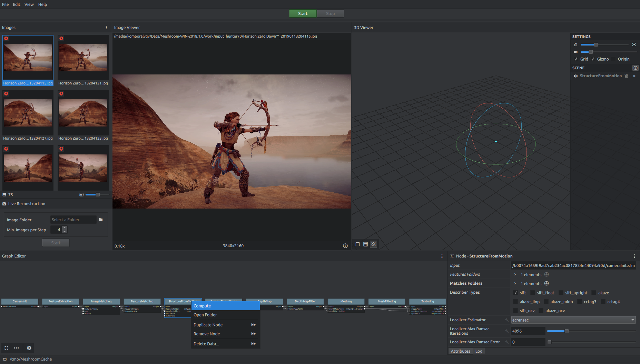Increment Min. Images per Step value
Screen dimensions: 640x364
click(65, 228)
